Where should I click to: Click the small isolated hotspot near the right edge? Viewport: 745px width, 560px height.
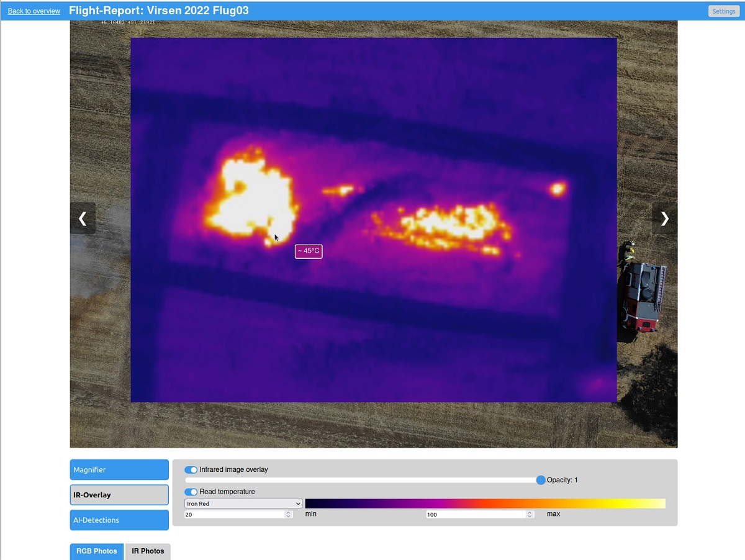(558, 189)
